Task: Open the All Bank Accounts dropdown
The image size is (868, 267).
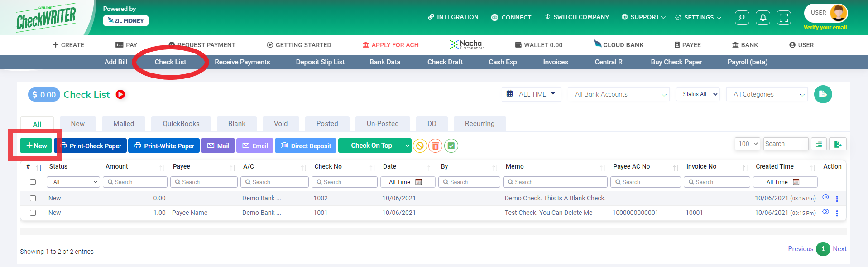Action: 618,94
